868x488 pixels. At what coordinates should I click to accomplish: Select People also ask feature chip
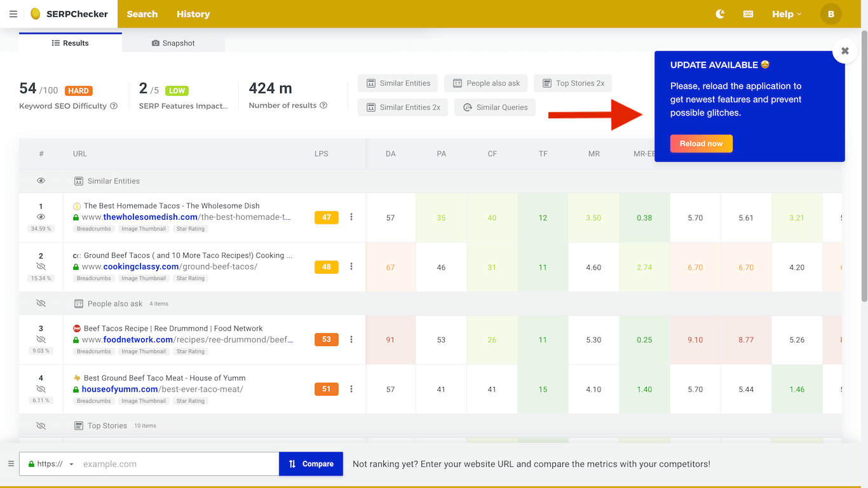485,83
